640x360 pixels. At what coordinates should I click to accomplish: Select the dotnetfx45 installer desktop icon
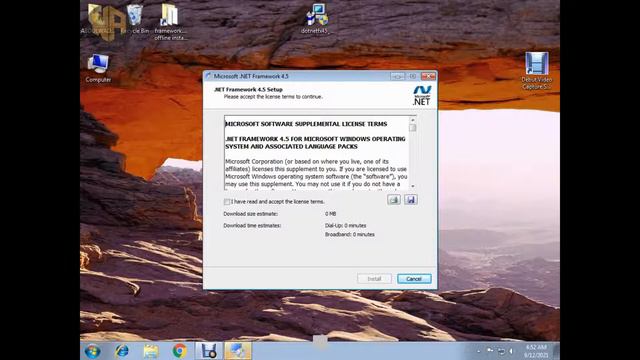coord(316,19)
